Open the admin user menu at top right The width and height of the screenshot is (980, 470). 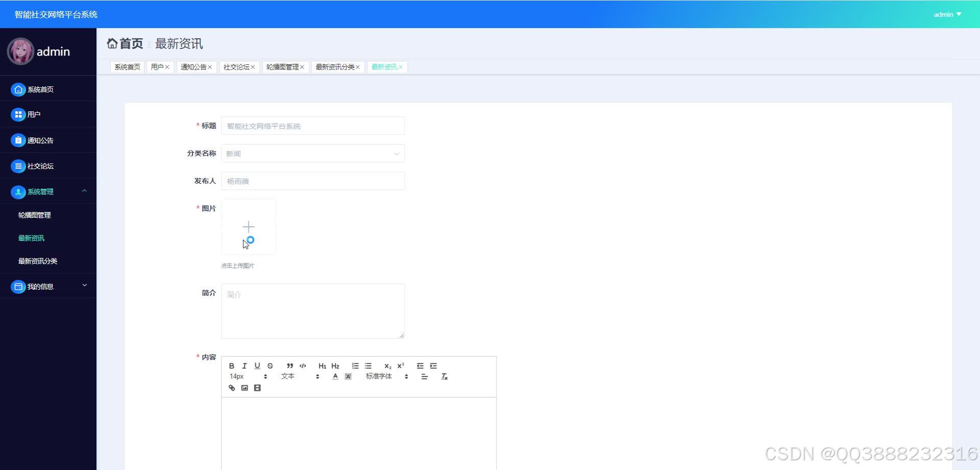click(947, 14)
